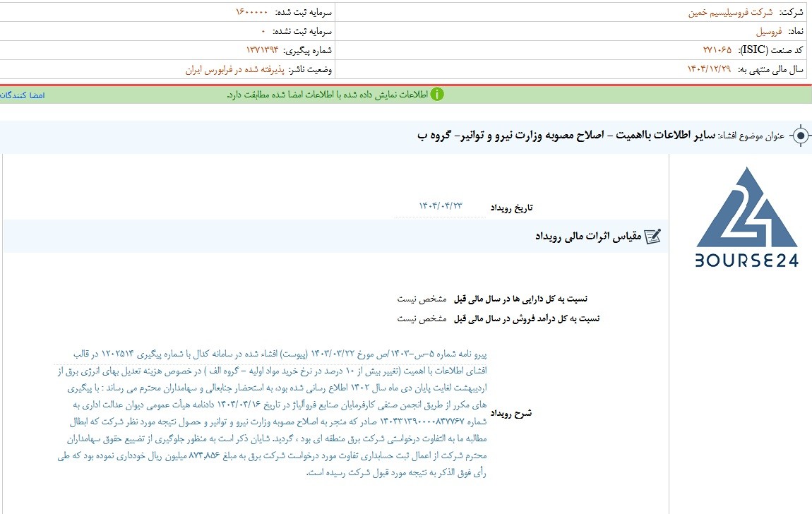This screenshot has width=812, height=514.
Task: Click label نسبت به کل درآمد فروش در سال مالی قبل
Action: click(527, 319)
